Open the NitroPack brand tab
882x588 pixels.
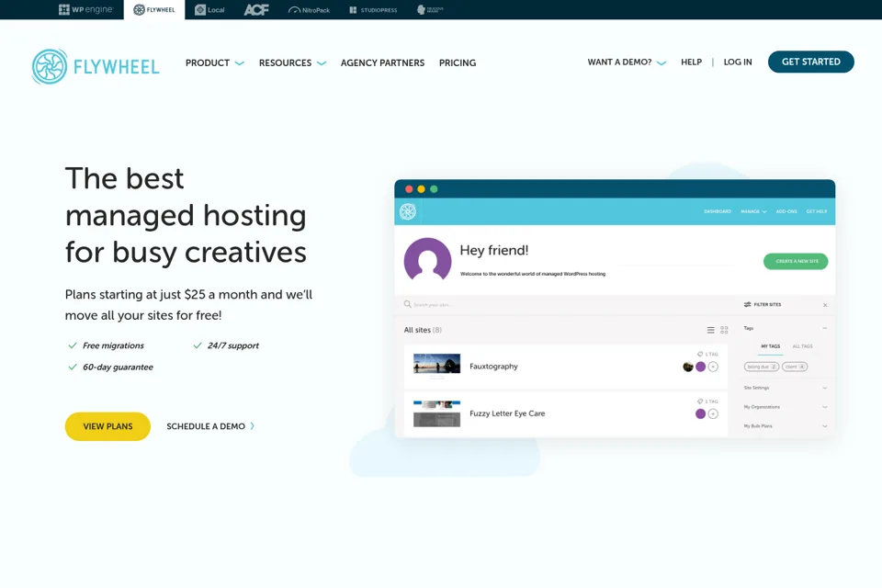click(309, 9)
